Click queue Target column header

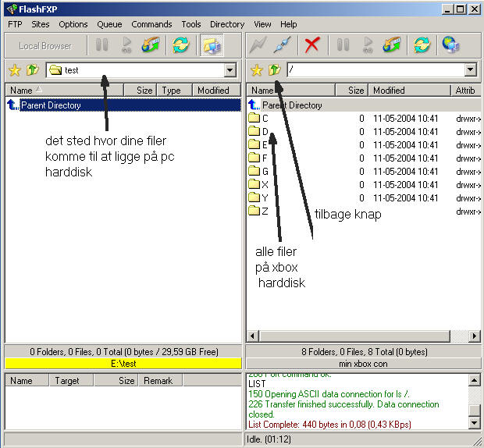[71, 381]
